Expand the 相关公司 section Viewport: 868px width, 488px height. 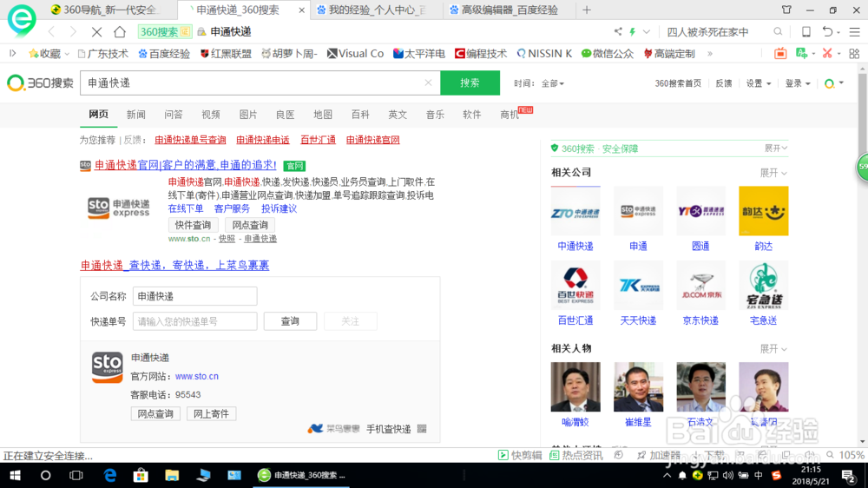[x=773, y=173]
